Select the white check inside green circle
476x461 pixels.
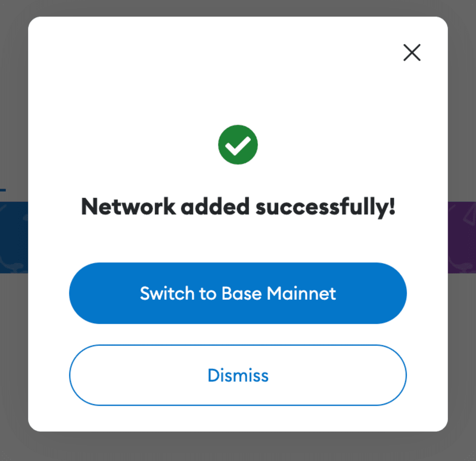tap(238, 145)
